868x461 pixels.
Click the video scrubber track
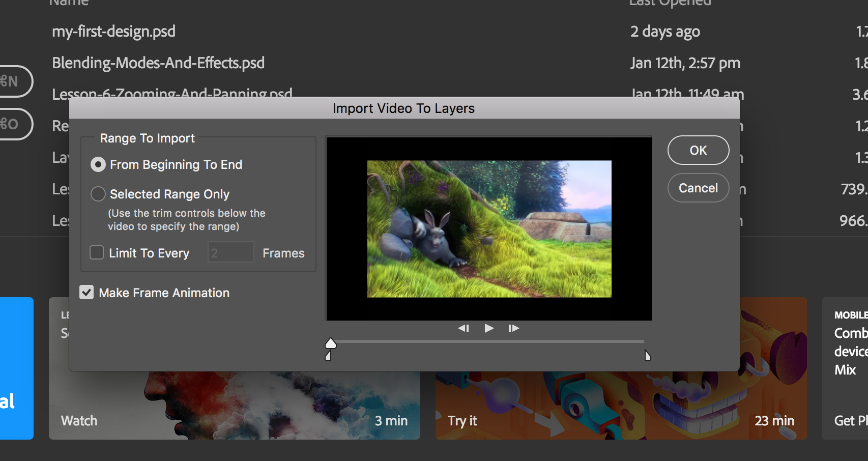[487, 341]
